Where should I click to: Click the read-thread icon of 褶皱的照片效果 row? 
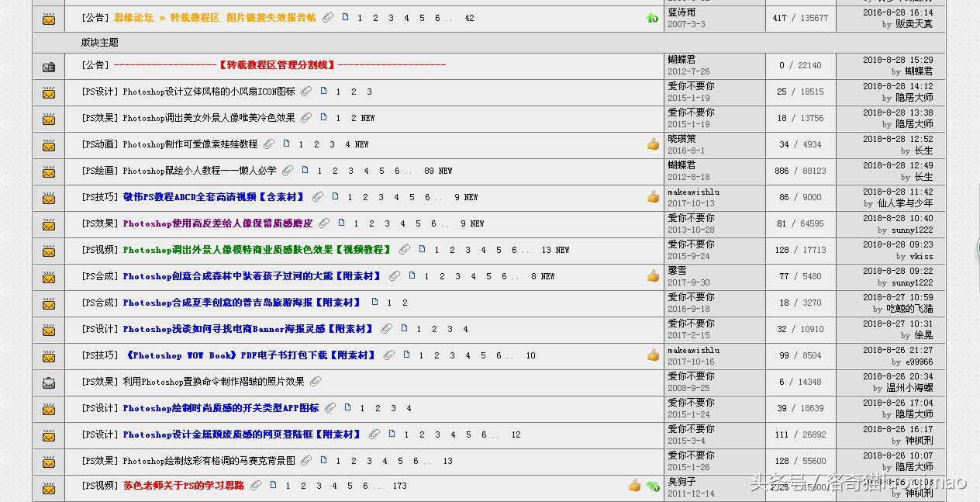(x=49, y=383)
